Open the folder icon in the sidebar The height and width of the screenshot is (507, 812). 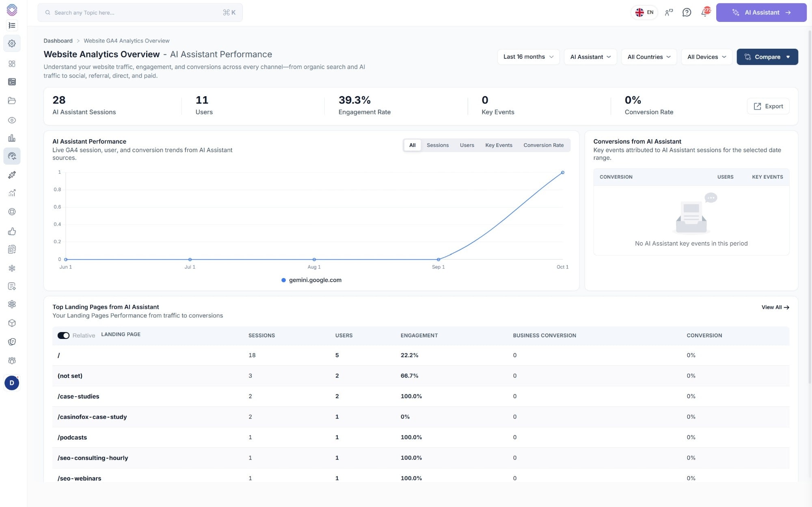12,101
